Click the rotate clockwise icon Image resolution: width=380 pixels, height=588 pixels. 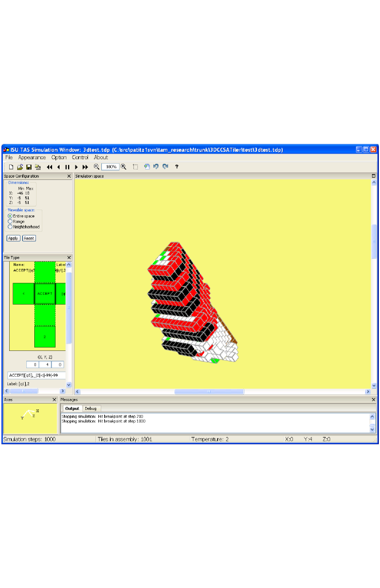pyautogui.click(x=165, y=167)
